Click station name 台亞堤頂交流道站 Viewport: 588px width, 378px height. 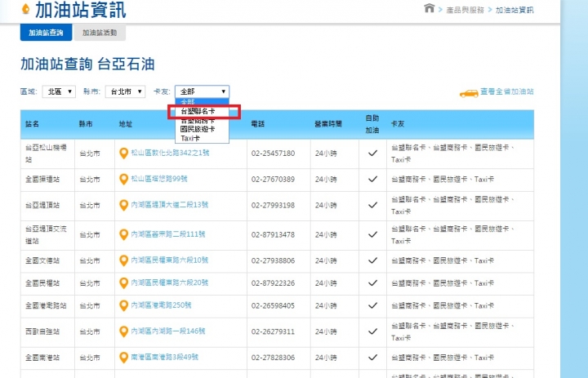pyautogui.click(x=46, y=235)
